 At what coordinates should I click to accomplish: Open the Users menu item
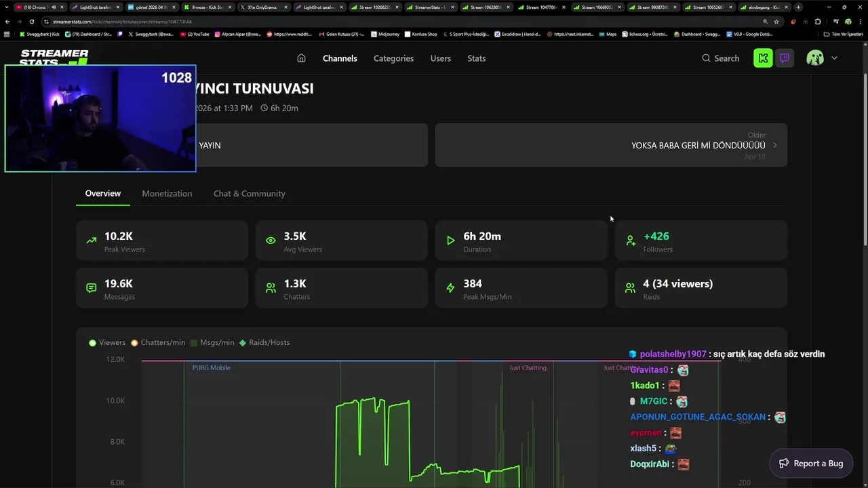coord(440,58)
